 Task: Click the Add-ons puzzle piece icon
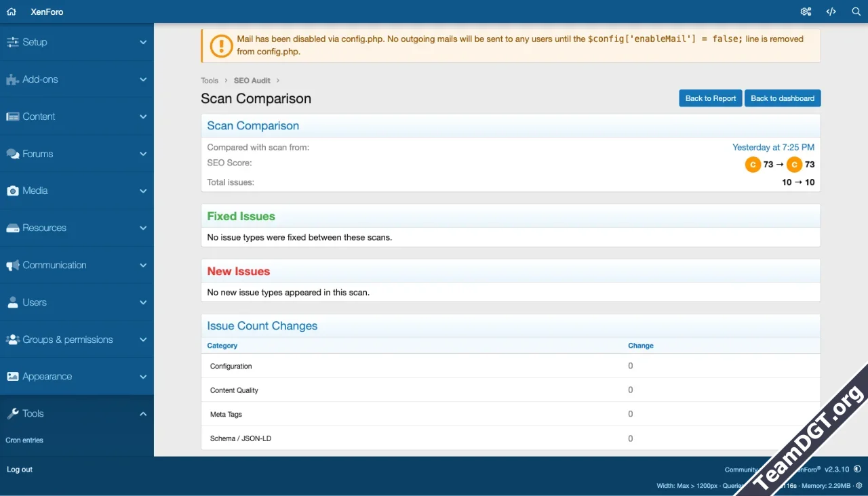[x=12, y=80]
